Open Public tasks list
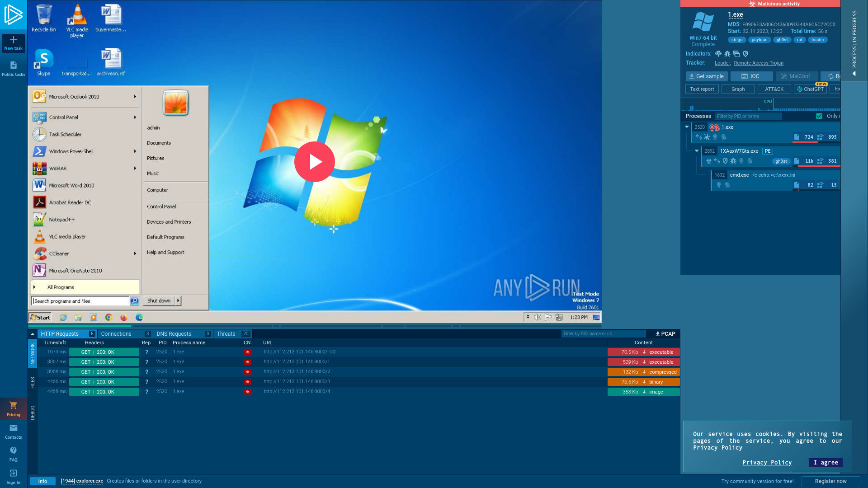This screenshot has height=488, width=868. [x=14, y=69]
